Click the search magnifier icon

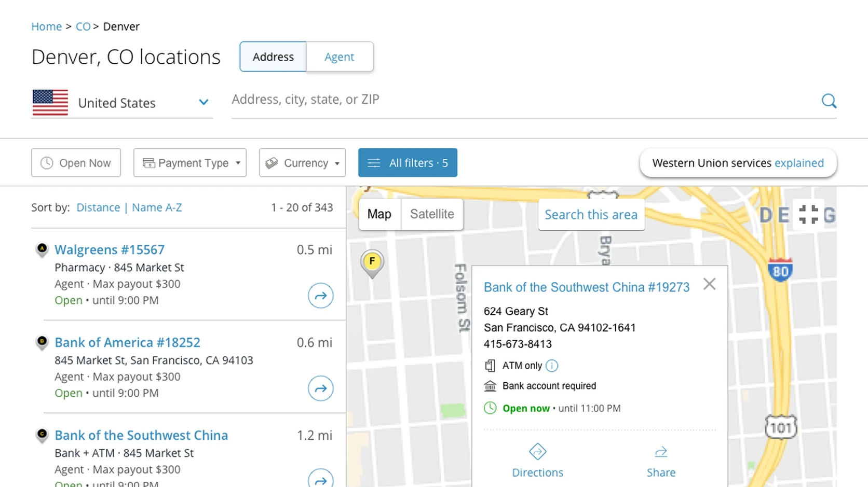[829, 101]
